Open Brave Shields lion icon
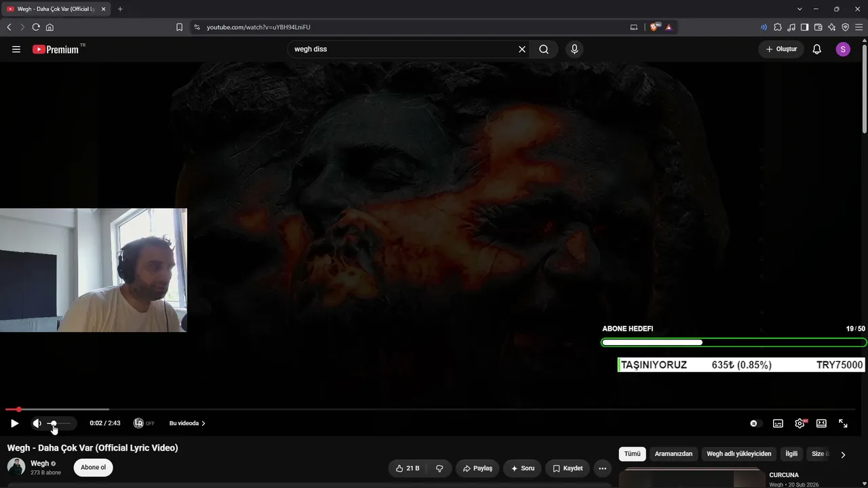This screenshot has width=868, height=488. pos(655,27)
